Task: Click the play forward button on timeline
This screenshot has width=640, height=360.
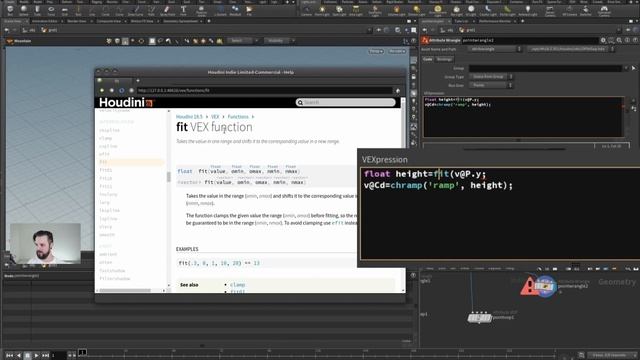Action: pos(36,356)
